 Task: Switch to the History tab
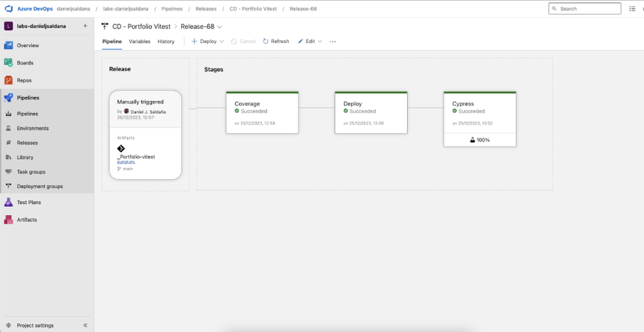click(x=166, y=41)
